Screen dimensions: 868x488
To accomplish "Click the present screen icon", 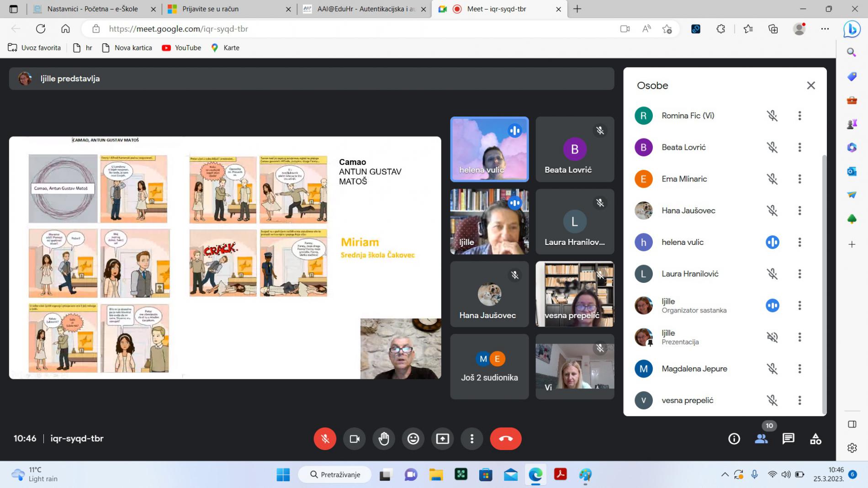I will tap(442, 439).
